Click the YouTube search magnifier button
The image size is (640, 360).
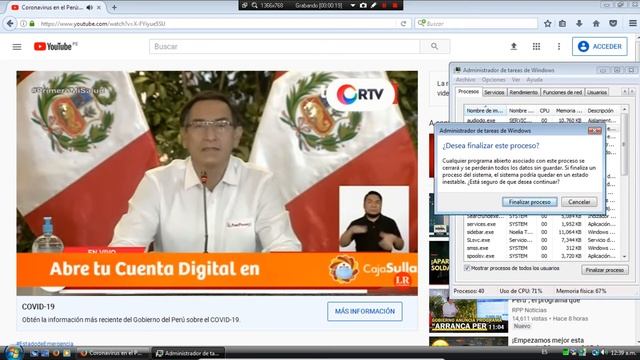tap(435, 47)
